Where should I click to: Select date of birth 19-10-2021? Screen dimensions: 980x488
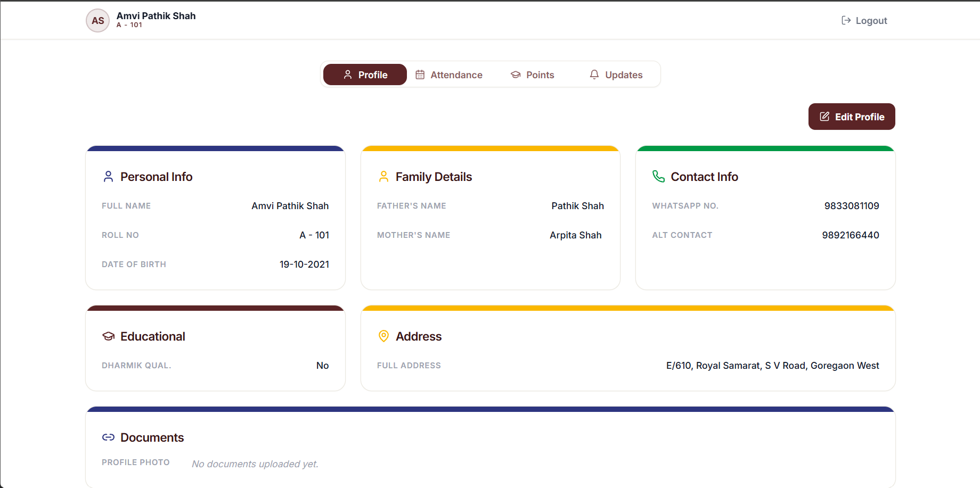[304, 264]
